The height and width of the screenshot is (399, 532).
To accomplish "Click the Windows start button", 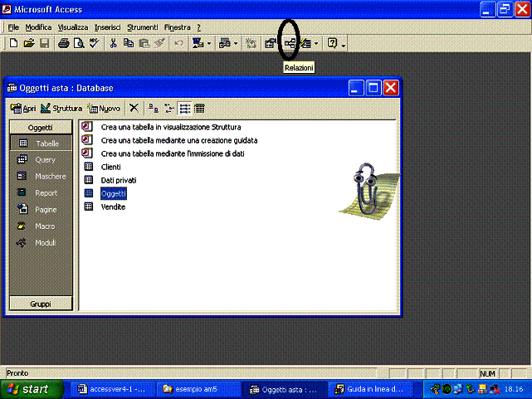I will click(32, 389).
